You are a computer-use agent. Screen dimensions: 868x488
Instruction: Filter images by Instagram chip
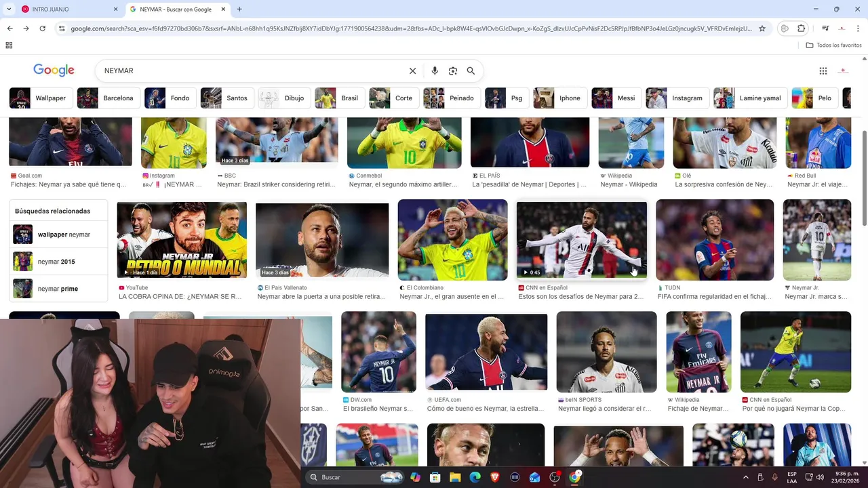(x=677, y=98)
